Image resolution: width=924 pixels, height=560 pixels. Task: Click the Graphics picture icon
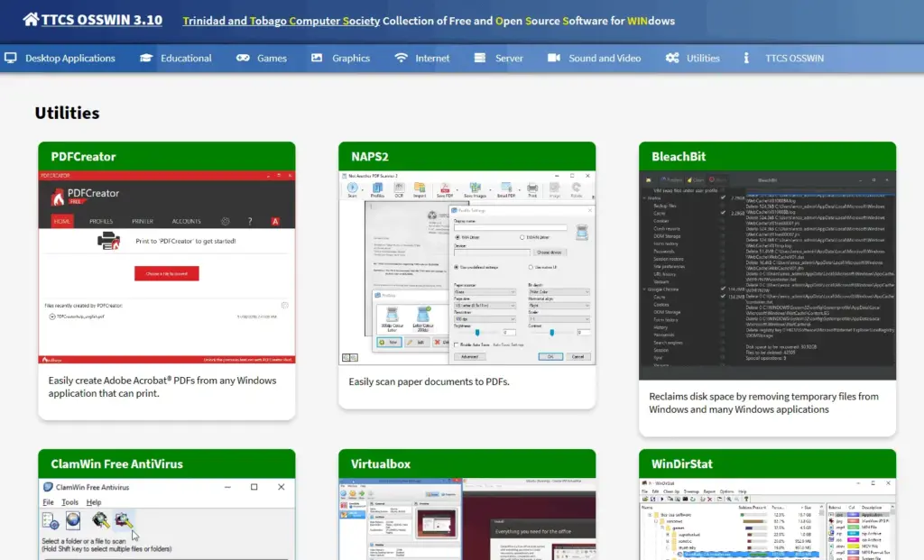(x=317, y=58)
